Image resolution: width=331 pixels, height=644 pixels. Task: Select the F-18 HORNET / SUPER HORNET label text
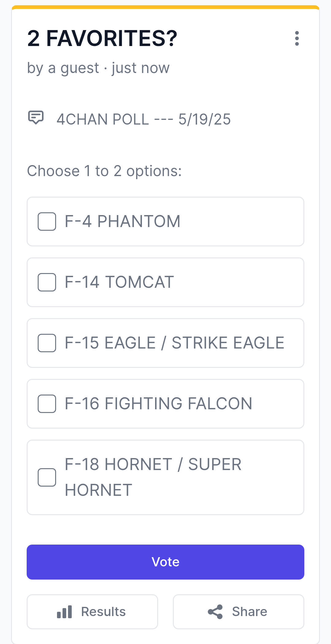click(153, 477)
